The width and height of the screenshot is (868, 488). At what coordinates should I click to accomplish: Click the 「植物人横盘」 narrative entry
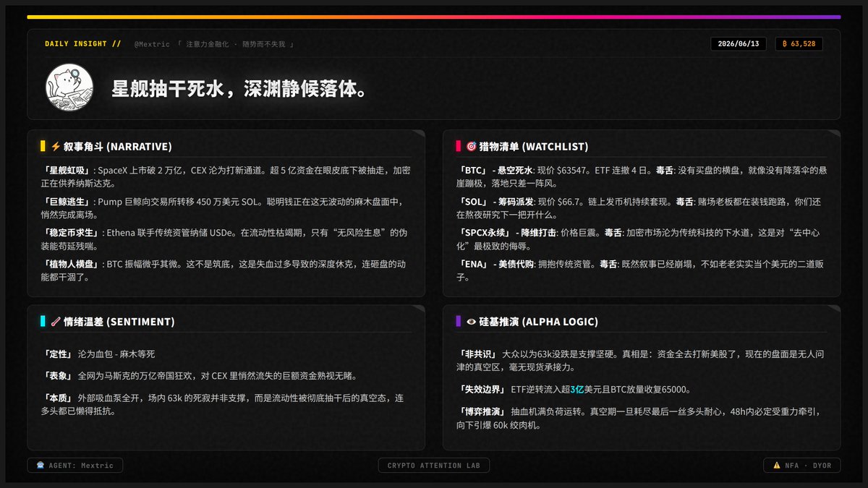click(x=226, y=270)
